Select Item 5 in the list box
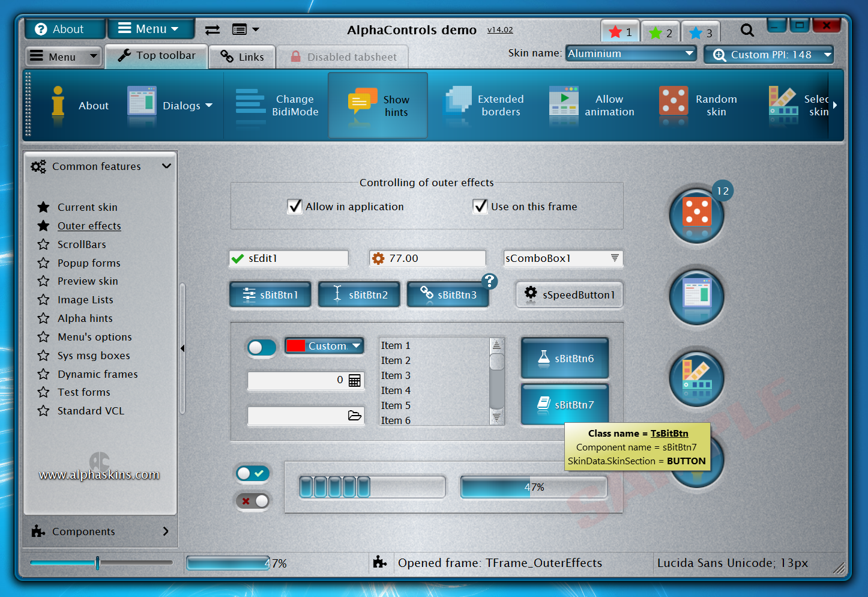 click(396, 405)
